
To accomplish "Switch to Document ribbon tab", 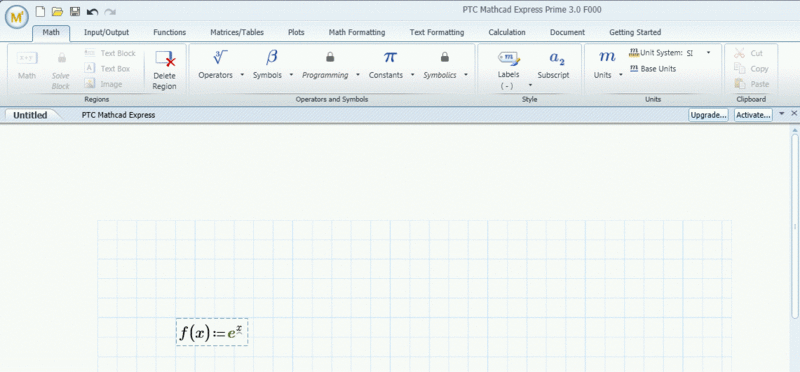I will 567,32.
